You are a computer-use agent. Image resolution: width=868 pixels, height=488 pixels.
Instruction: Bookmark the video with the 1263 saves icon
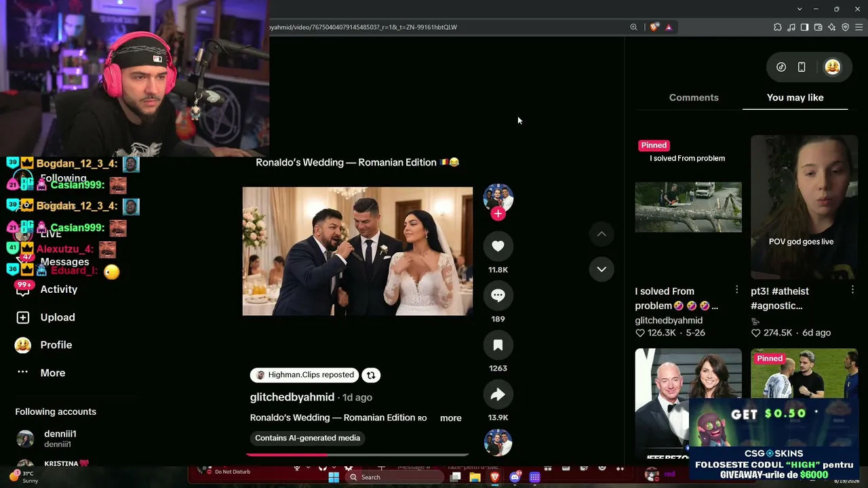(x=498, y=345)
